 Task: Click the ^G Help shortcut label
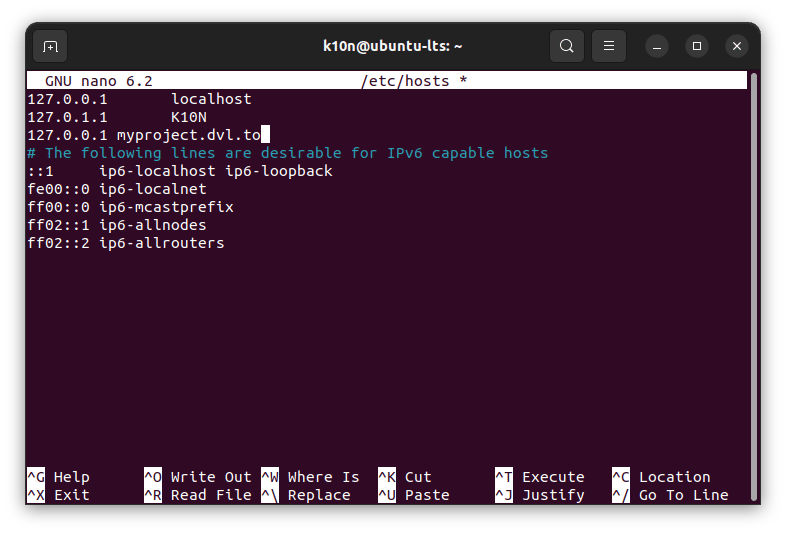[x=58, y=477]
